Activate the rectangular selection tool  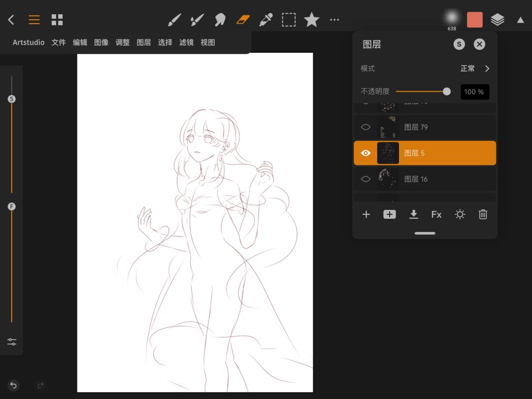coord(289,20)
